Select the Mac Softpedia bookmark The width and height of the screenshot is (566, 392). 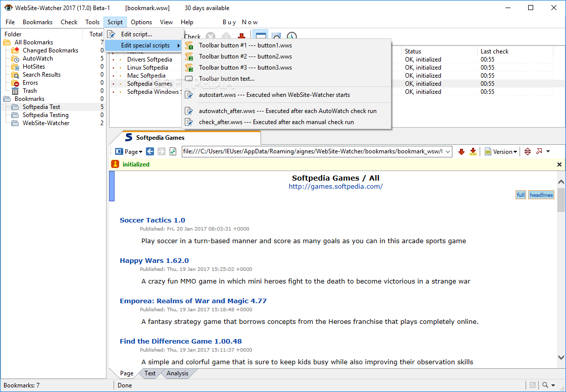(146, 76)
